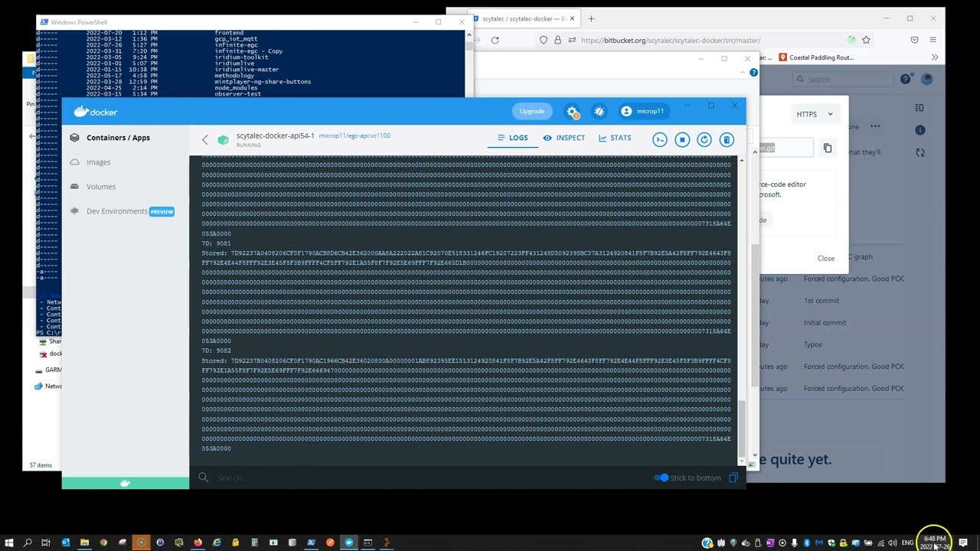Copy the clone URL in the Bitbucket dialog
Image resolution: width=980 pixels, height=551 pixels.
(828, 148)
